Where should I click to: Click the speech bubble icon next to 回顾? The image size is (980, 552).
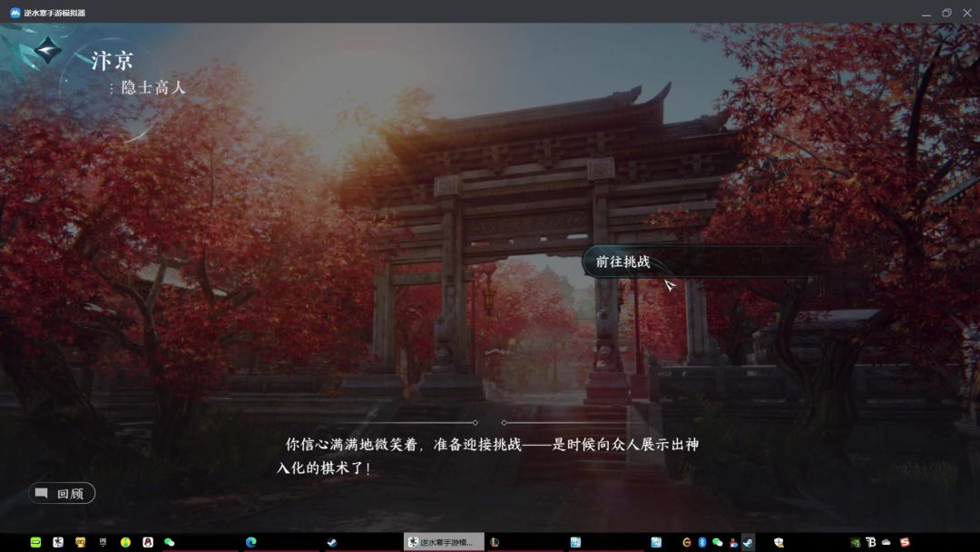42,494
